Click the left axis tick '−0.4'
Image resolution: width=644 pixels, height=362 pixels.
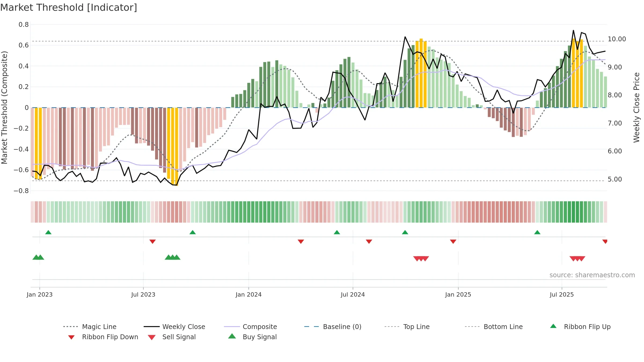[21, 149]
